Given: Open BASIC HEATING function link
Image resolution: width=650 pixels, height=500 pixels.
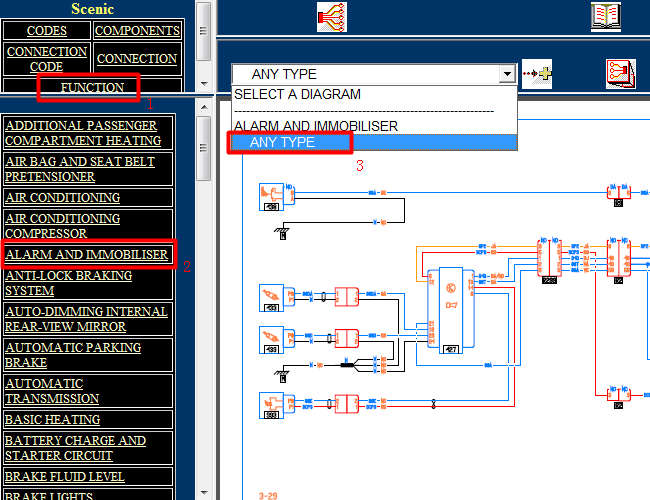Looking at the screenshot, I should point(87,420).
